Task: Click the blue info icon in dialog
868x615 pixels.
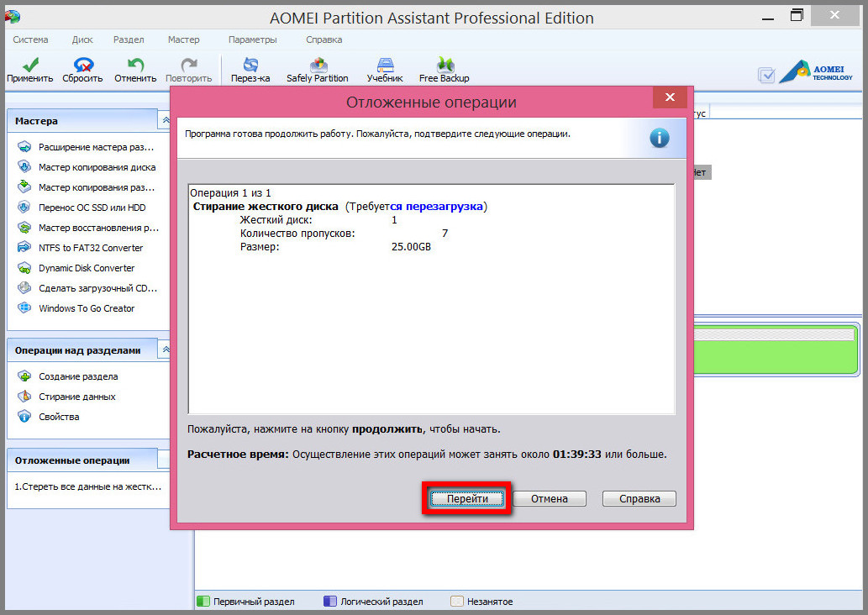Action: (659, 138)
